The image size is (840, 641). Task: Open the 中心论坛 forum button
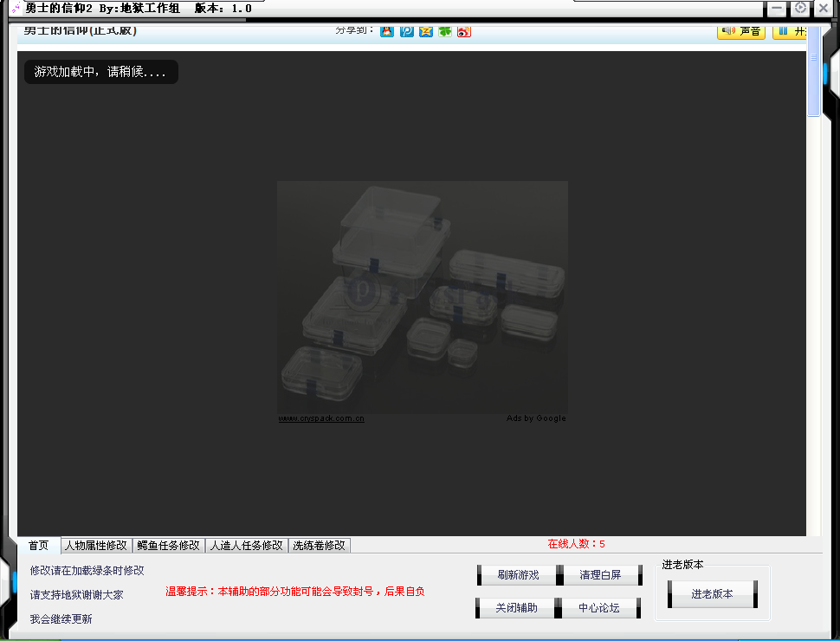tap(599, 608)
